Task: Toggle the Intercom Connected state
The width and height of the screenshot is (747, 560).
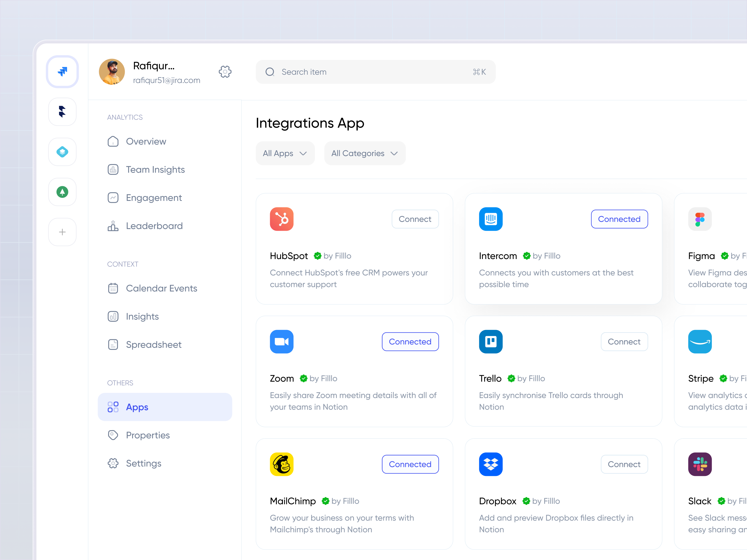Action: pos(619,219)
